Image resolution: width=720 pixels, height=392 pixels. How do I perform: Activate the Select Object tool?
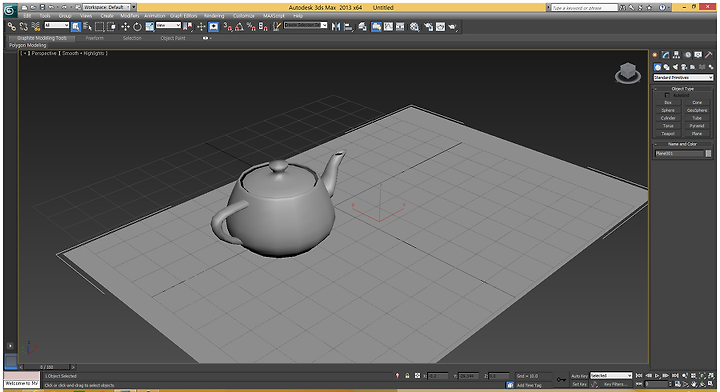tap(76, 27)
